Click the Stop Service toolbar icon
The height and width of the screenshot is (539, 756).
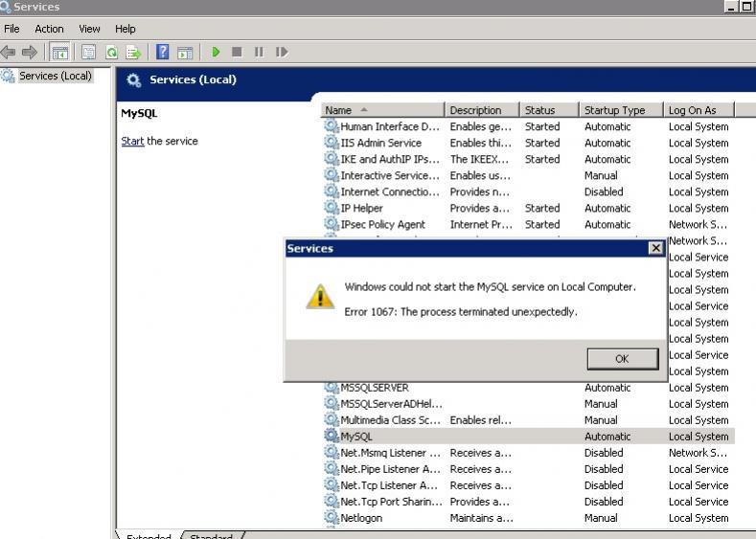(237, 52)
